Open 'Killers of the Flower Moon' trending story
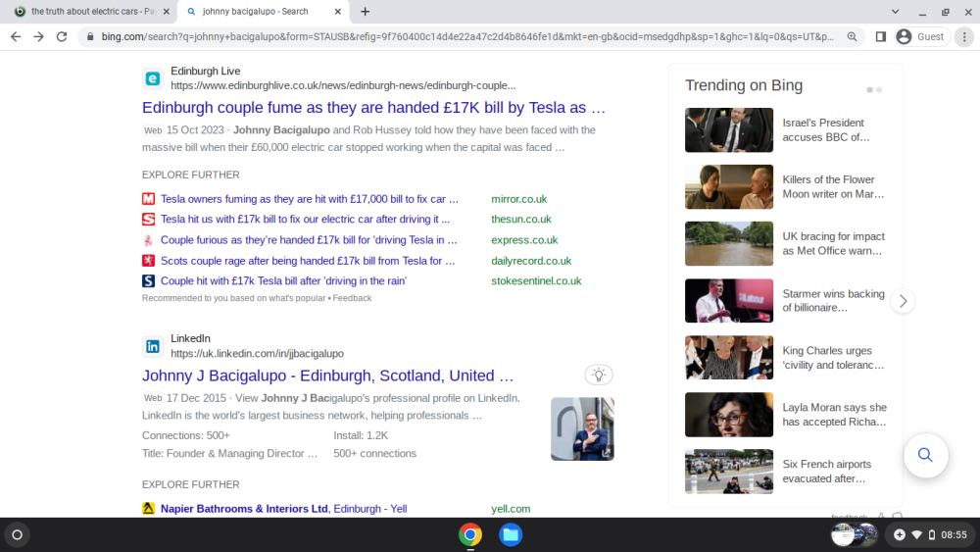 (x=786, y=187)
